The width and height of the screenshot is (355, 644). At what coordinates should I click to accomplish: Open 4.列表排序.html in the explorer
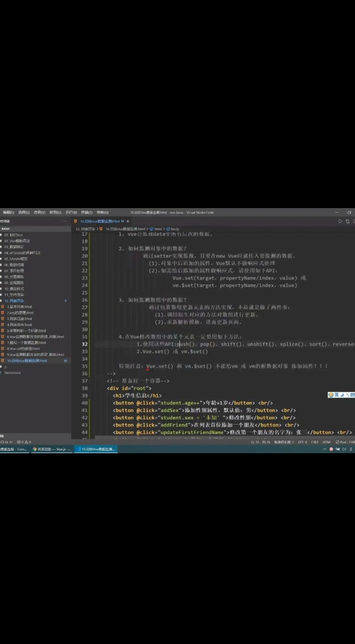20,324
